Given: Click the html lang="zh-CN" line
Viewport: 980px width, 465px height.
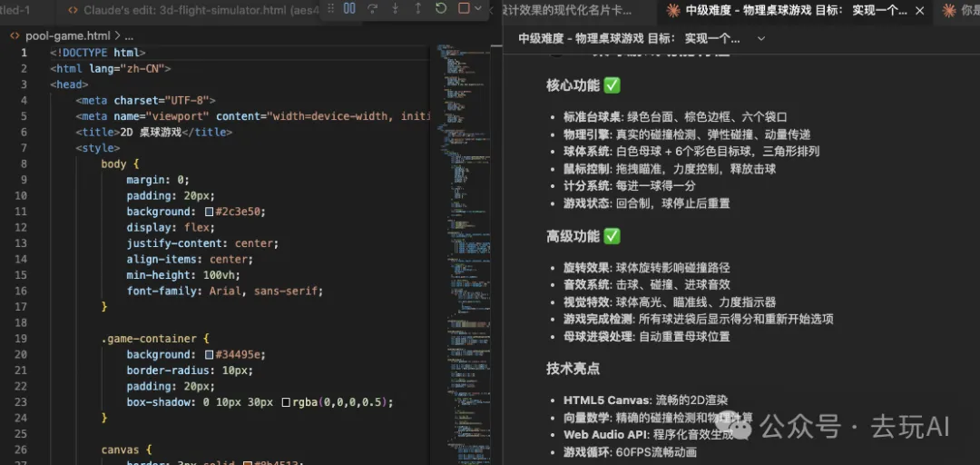Looking at the screenshot, I should (x=111, y=68).
